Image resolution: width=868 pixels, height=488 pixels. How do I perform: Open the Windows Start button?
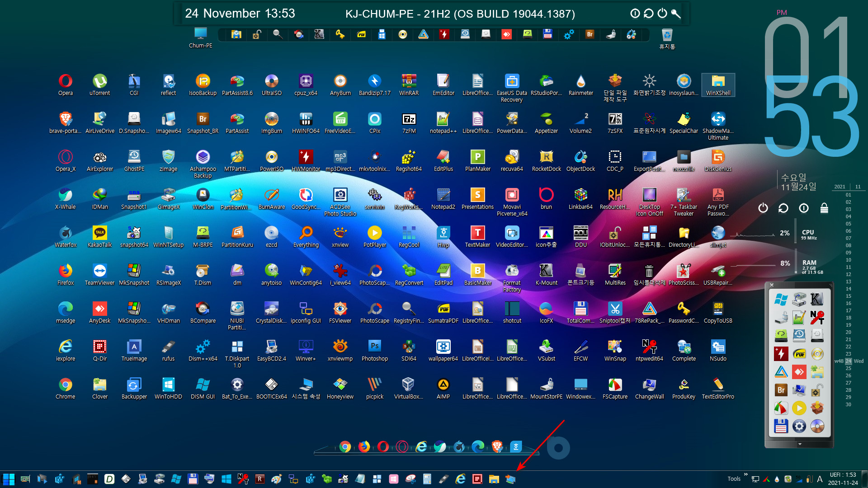click(x=9, y=479)
